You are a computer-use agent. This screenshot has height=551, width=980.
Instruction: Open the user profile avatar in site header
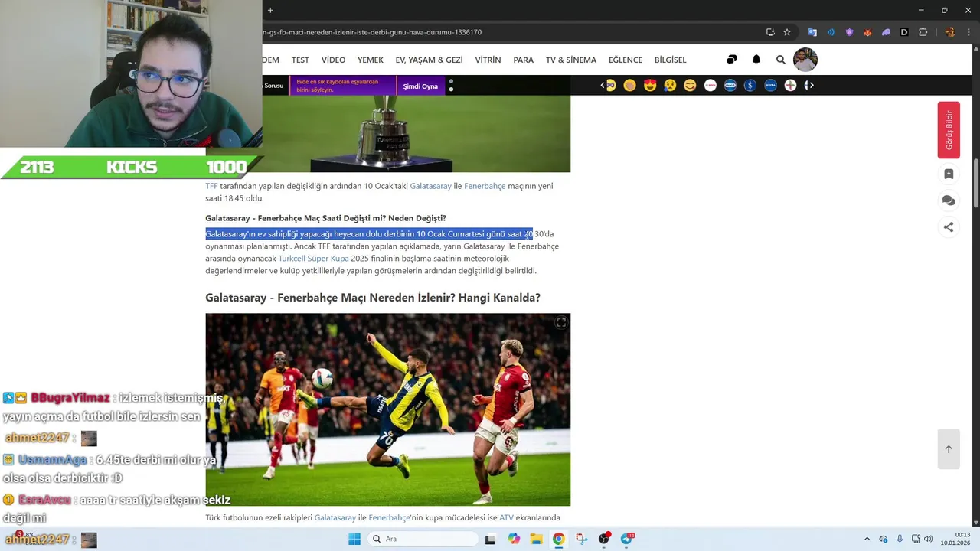pyautogui.click(x=805, y=60)
